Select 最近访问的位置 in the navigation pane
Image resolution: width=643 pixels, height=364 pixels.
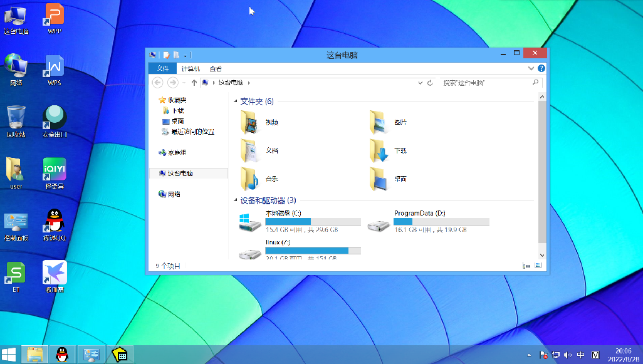point(188,132)
